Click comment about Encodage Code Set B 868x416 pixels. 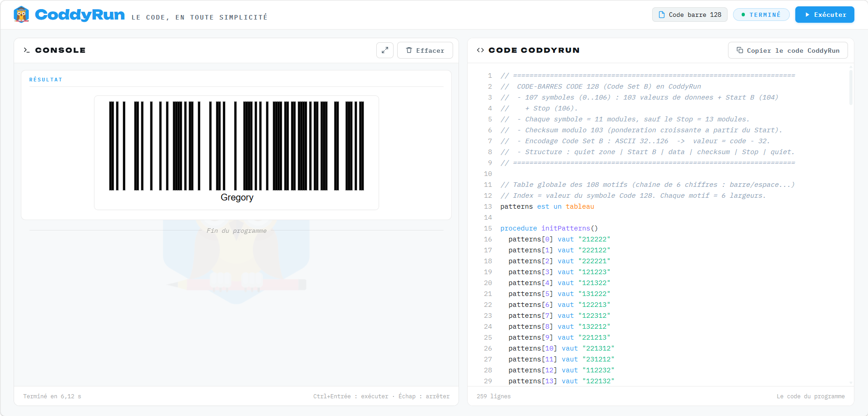pyautogui.click(x=635, y=141)
